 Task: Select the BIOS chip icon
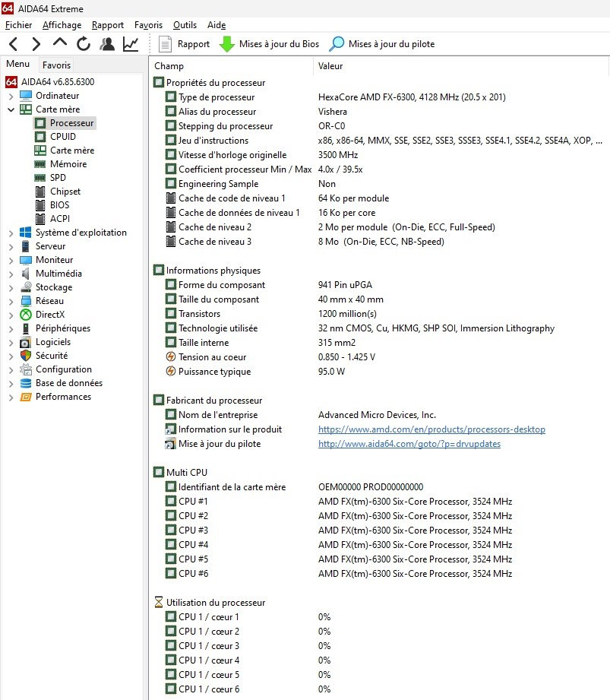(40, 205)
